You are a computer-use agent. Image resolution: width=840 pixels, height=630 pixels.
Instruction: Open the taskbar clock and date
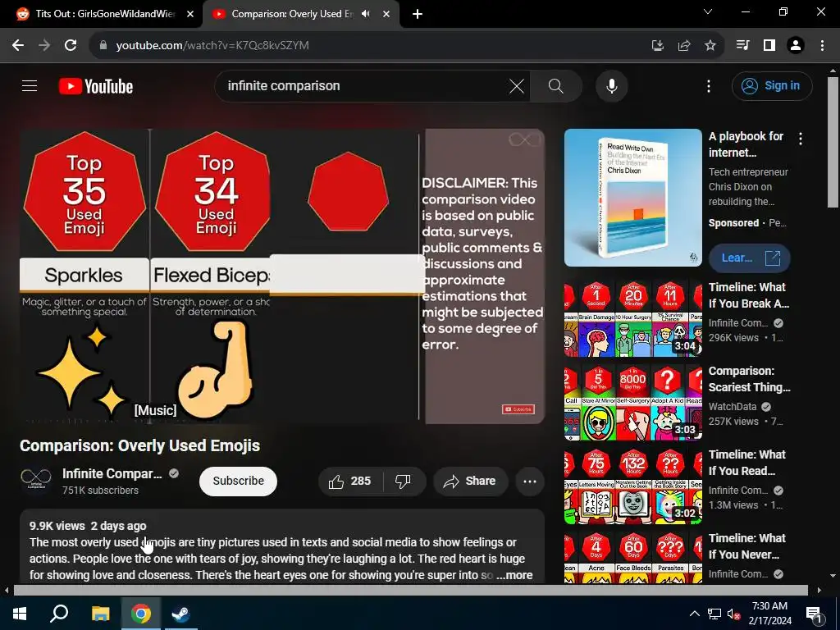(x=769, y=614)
